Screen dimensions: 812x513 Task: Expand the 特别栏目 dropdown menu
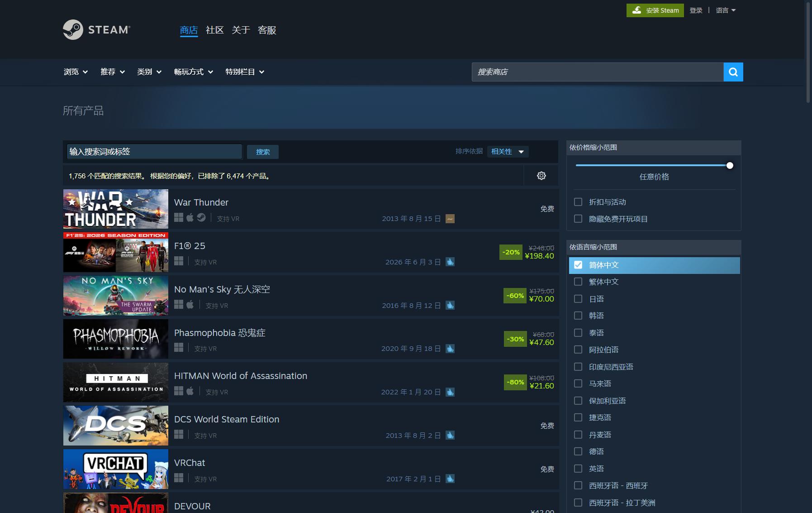point(245,72)
